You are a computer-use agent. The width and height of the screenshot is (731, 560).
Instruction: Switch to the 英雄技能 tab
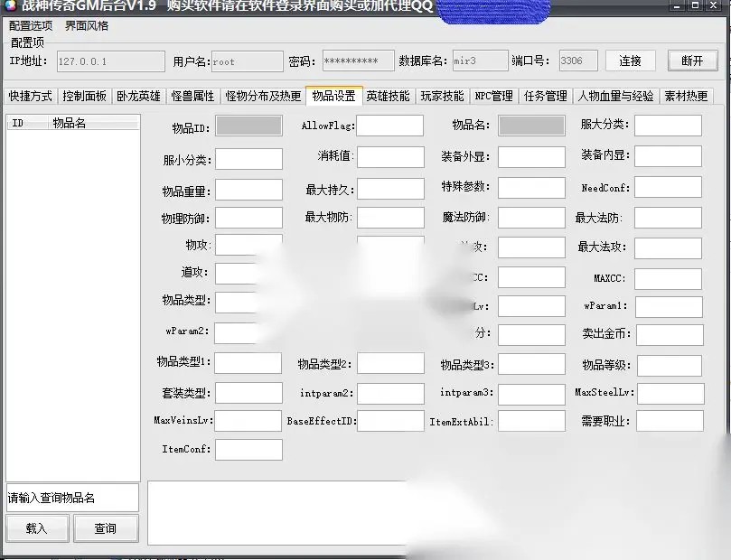coord(388,96)
